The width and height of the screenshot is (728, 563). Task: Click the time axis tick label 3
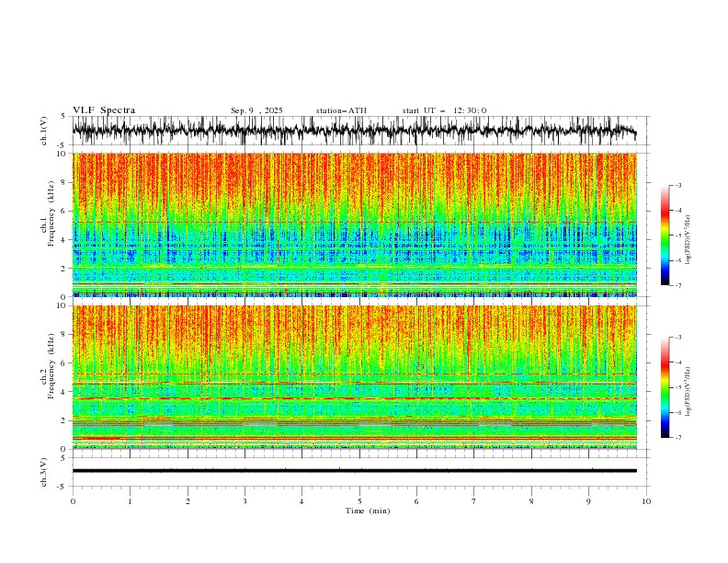coord(245,501)
